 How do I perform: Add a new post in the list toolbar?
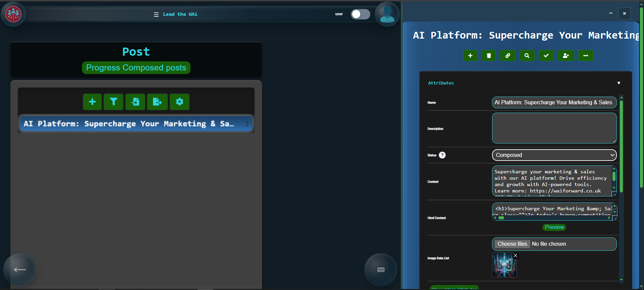click(92, 102)
